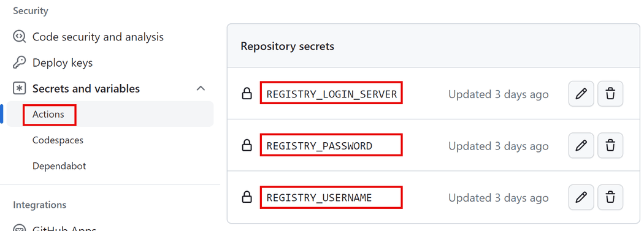
Task: Edit the REGISTRY_LOGIN_SERVER secret with the pencil icon
Action: pyautogui.click(x=581, y=94)
